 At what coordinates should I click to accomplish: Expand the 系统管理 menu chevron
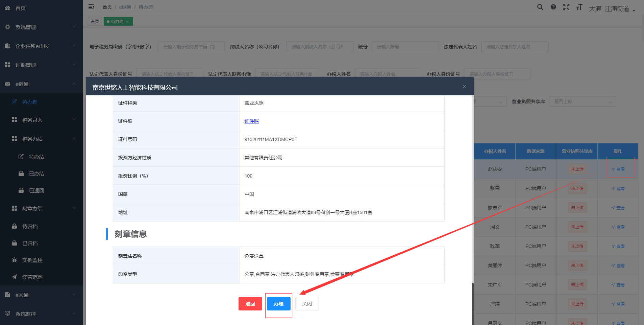[74, 27]
